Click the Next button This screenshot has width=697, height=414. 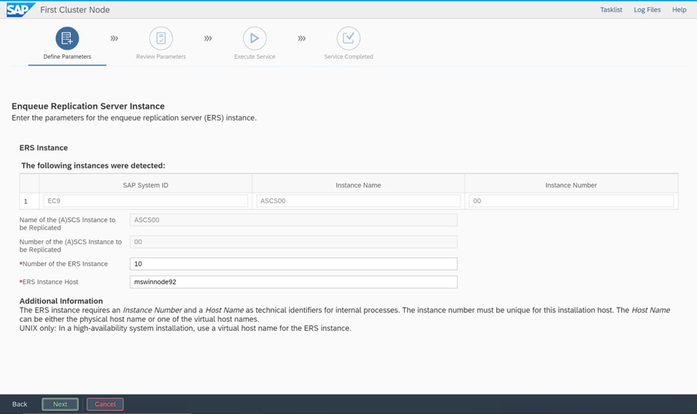click(x=60, y=404)
